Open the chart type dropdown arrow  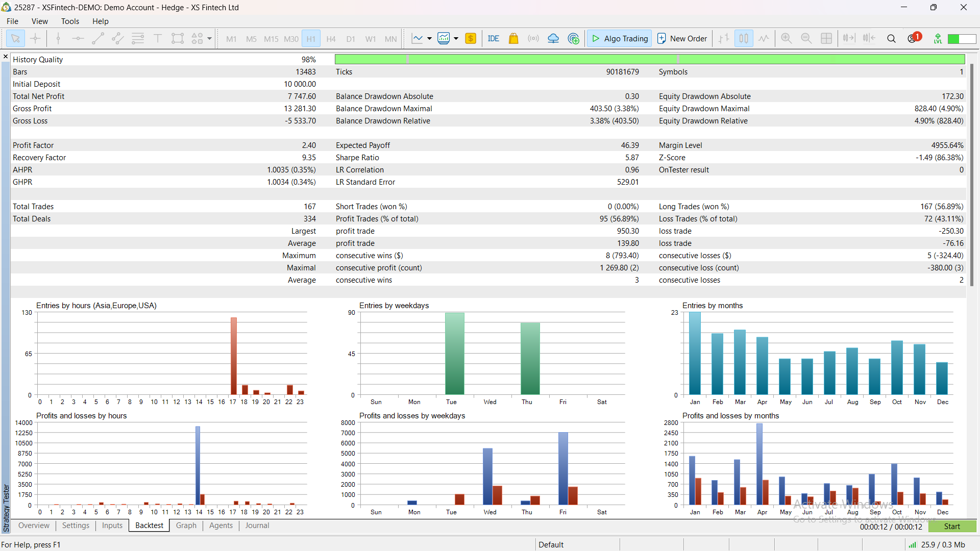[x=429, y=38]
